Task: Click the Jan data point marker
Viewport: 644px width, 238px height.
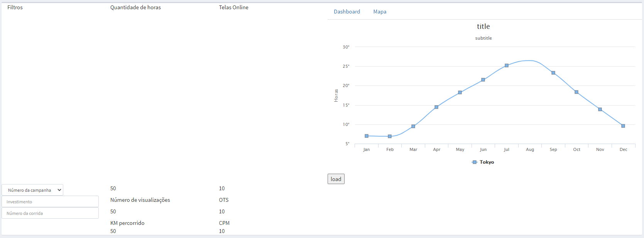Action: point(367,136)
